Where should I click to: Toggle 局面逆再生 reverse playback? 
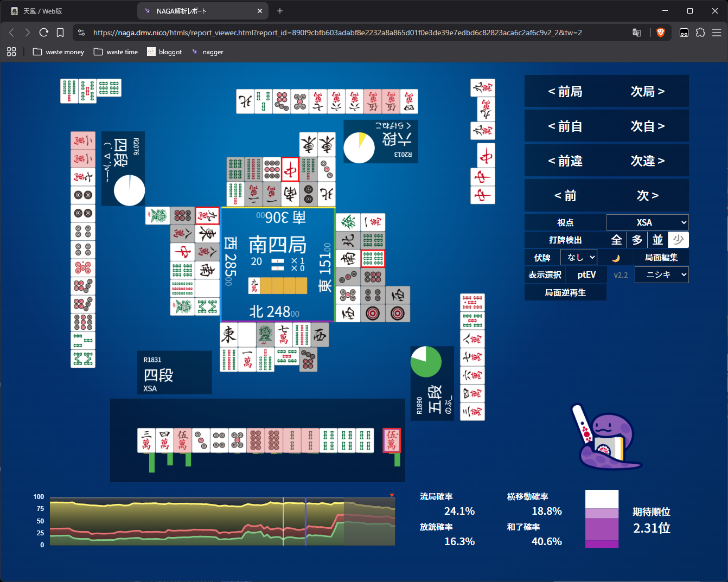pyautogui.click(x=565, y=292)
